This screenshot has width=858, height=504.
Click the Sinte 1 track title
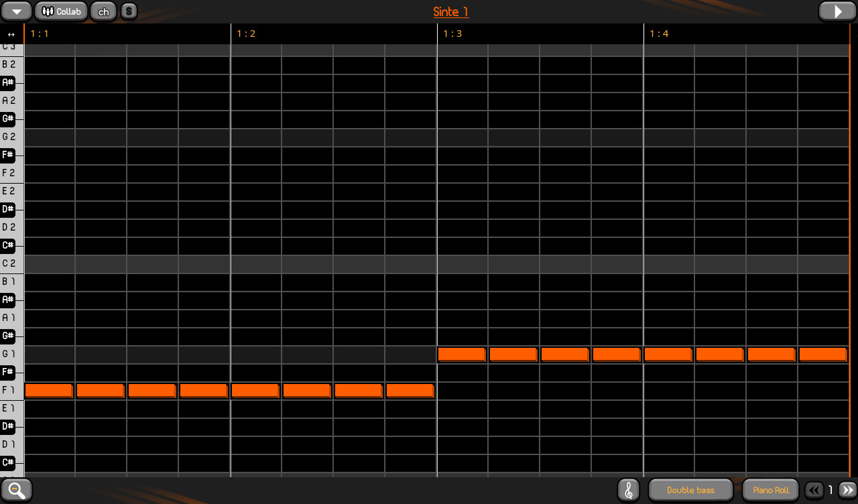pos(450,12)
